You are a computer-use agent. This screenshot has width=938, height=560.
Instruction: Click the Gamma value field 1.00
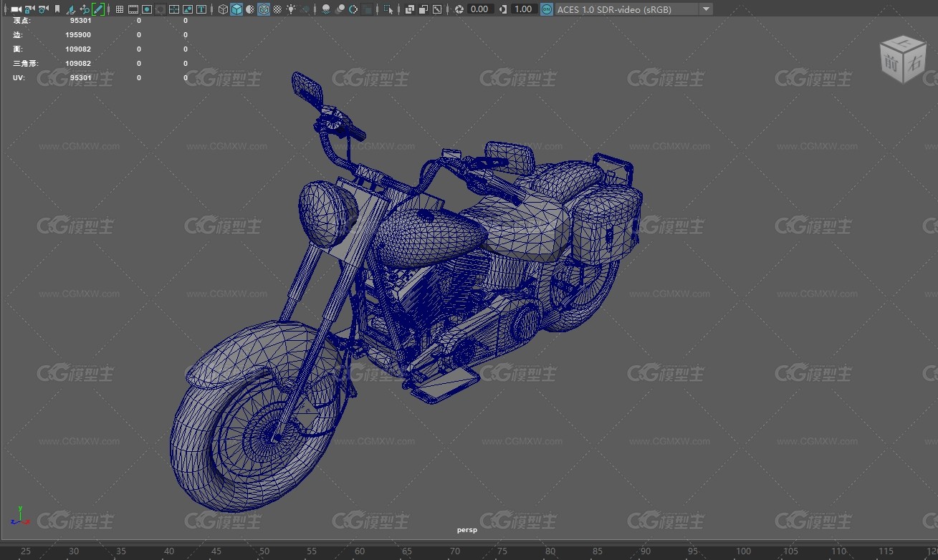(523, 9)
